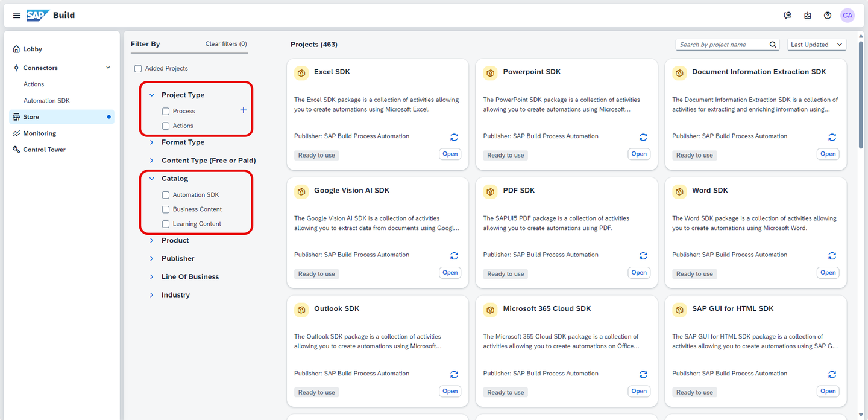Viewport: 868px width, 420px height.
Task: Check the Added Projects checkbox
Action: (x=138, y=69)
